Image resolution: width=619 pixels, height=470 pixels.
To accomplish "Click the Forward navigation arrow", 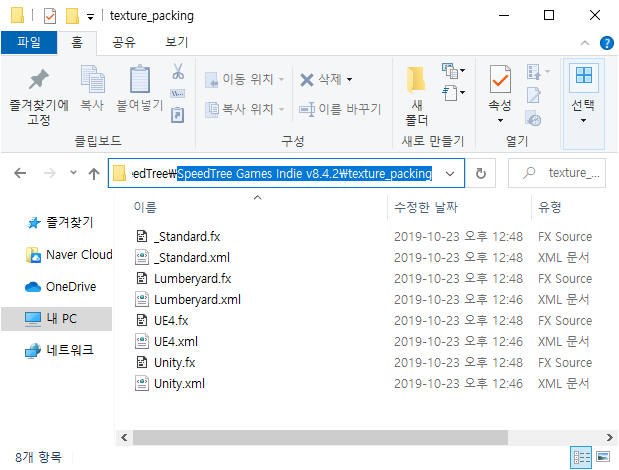I will 49,173.
